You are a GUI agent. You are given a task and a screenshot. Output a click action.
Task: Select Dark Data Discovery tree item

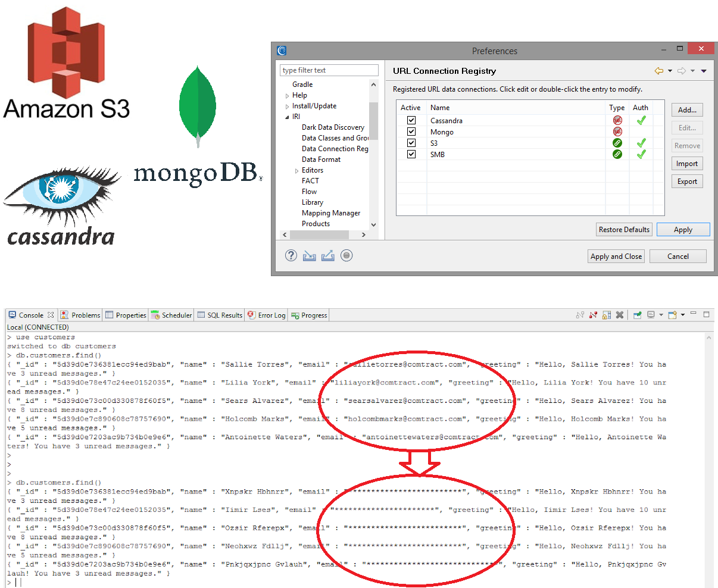coord(333,127)
